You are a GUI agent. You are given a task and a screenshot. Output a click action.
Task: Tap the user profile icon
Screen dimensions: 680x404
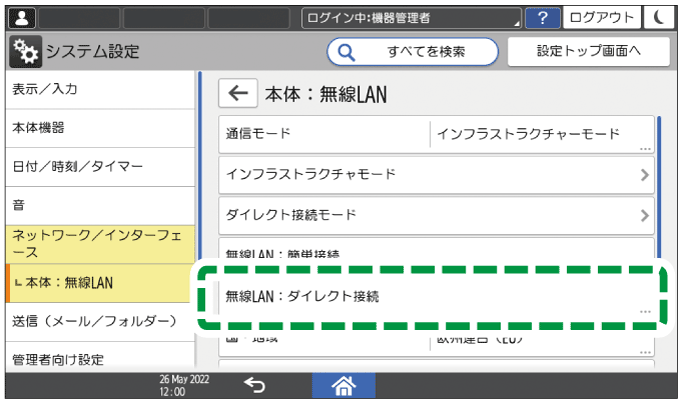pos(22,18)
